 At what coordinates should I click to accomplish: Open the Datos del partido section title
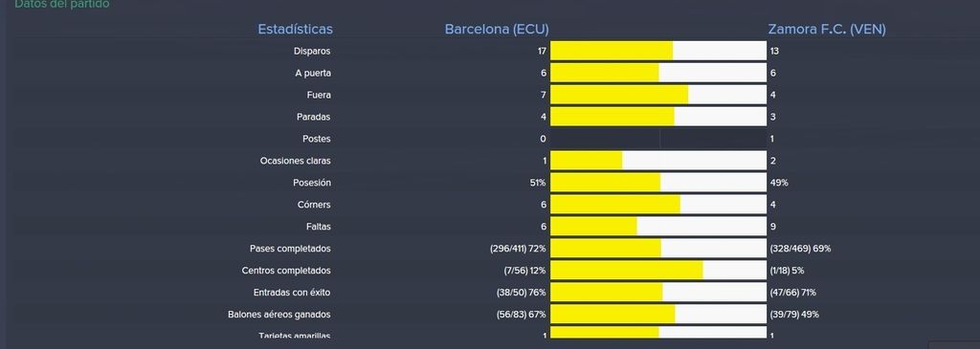pos(62,4)
